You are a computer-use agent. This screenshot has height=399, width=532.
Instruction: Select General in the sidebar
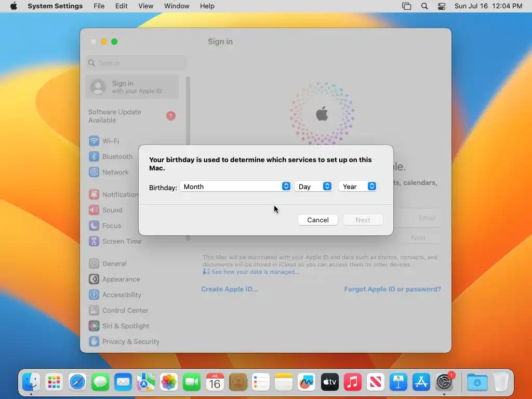point(132,263)
